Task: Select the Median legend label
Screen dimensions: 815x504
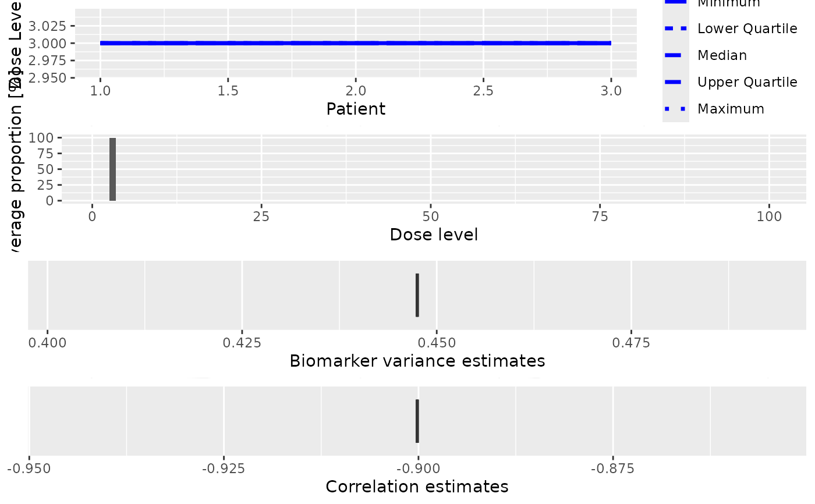Action: click(x=722, y=55)
